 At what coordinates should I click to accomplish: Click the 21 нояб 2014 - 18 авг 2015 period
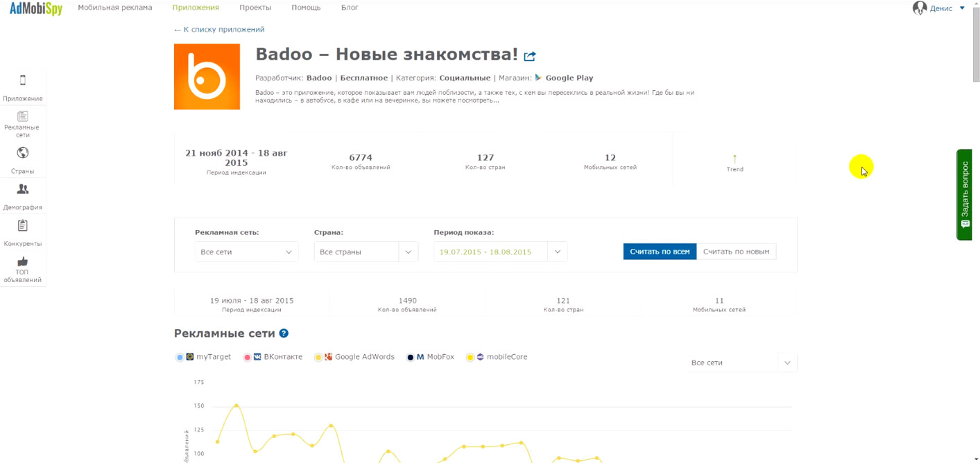(x=236, y=157)
